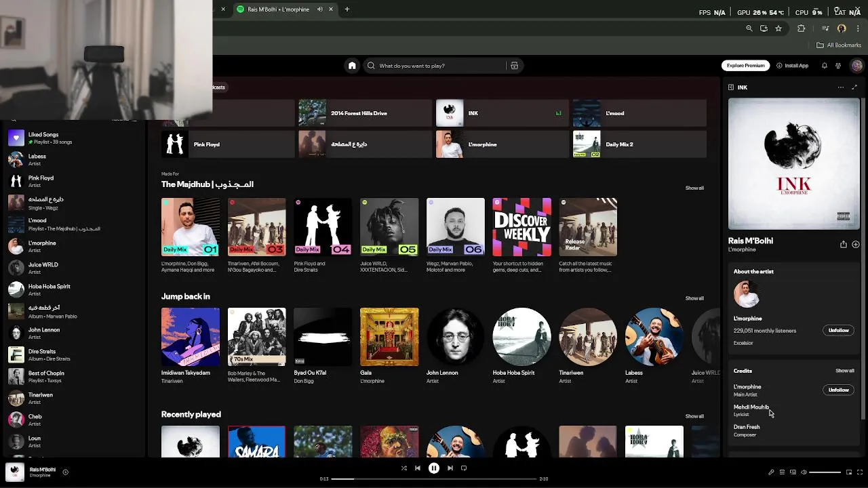Expand the Now Playing view fullscreen arrow
Image resolution: width=868 pixels, height=488 pixels.
pos(854,87)
